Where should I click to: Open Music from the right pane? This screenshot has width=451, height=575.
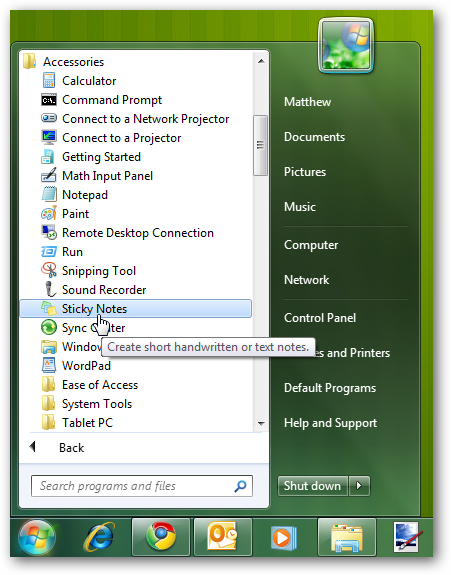(x=300, y=206)
